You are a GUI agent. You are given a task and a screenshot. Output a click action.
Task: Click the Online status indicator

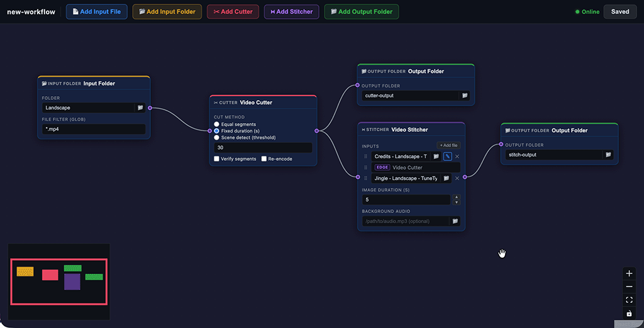(587, 12)
